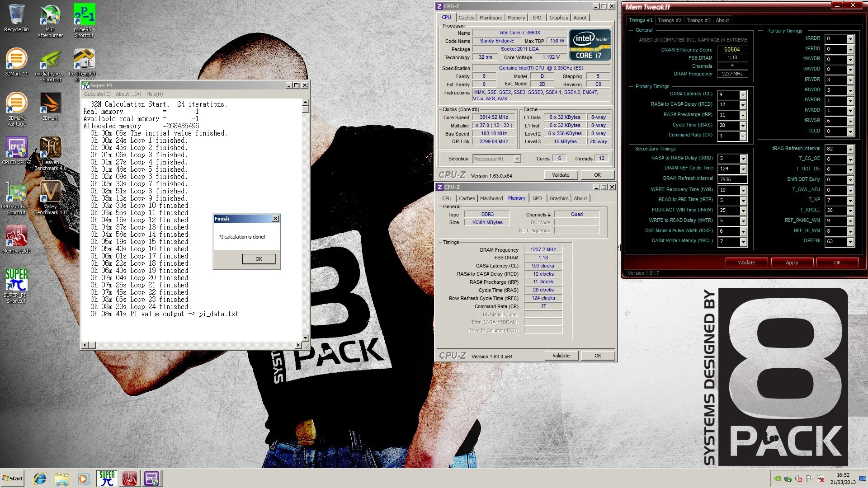Click Validate in upper CPU-Z window
Screen dimensions: 868x488
coord(561,175)
